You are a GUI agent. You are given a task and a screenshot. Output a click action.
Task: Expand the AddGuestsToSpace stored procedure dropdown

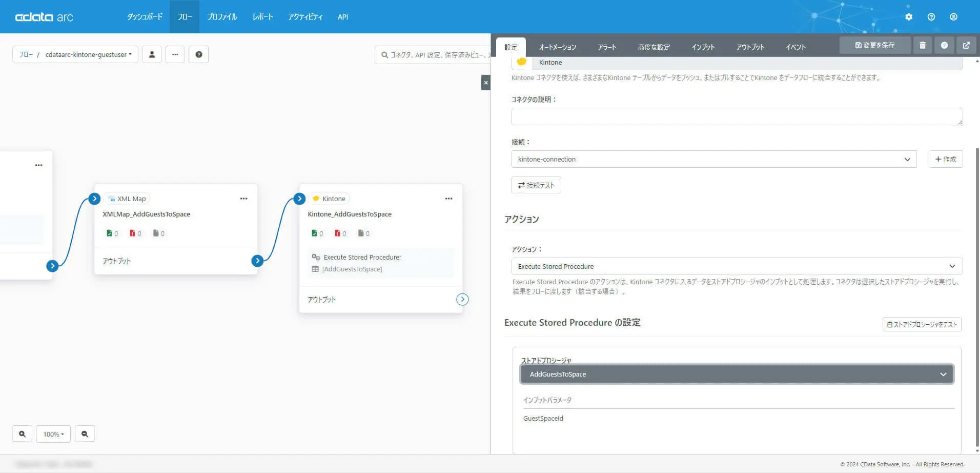tap(737, 374)
